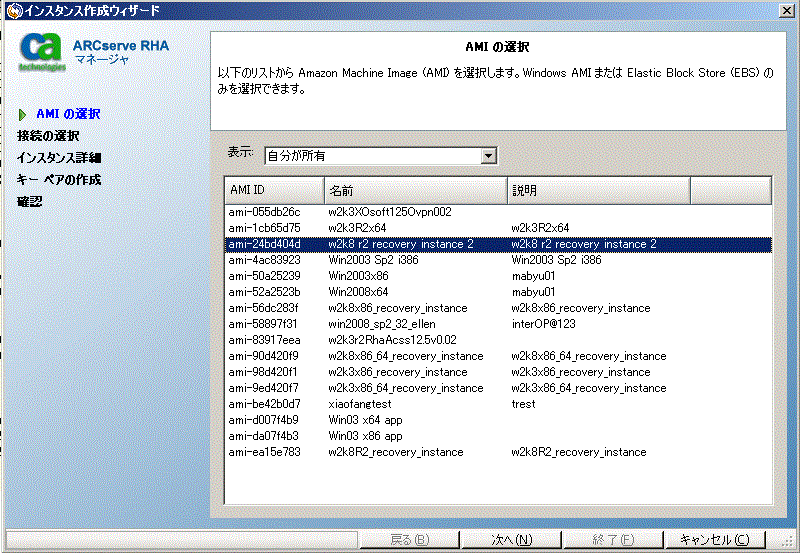Viewport: 800px width, 553px height.
Task: Select row ami-83917eea
Action: point(498,340)
